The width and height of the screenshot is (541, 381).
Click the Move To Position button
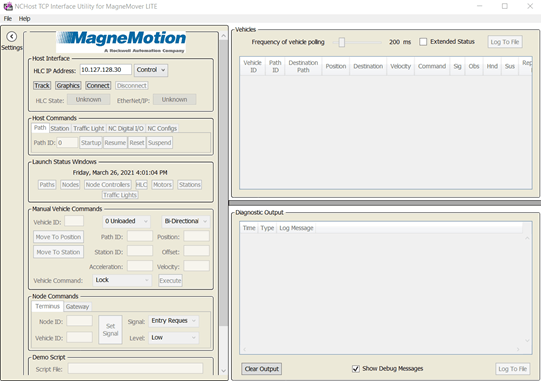58,237
